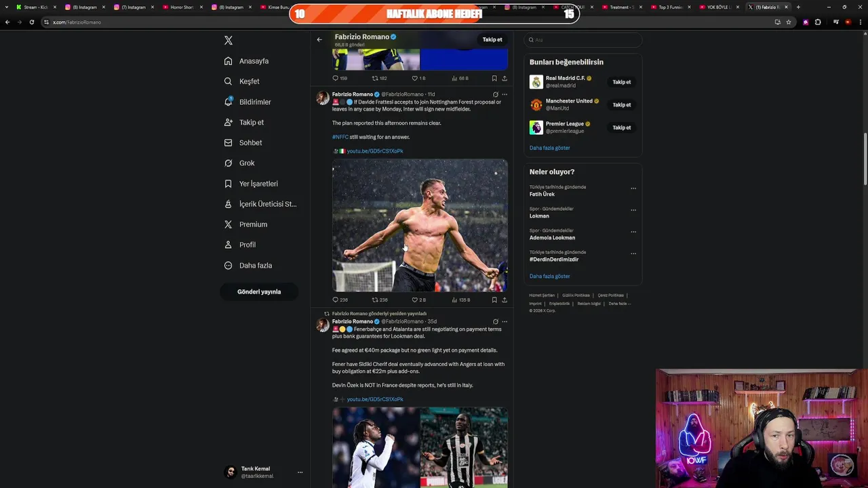868x488 pixels.
Task: Click Gönderi yayınla button
Action: (259, 291)
